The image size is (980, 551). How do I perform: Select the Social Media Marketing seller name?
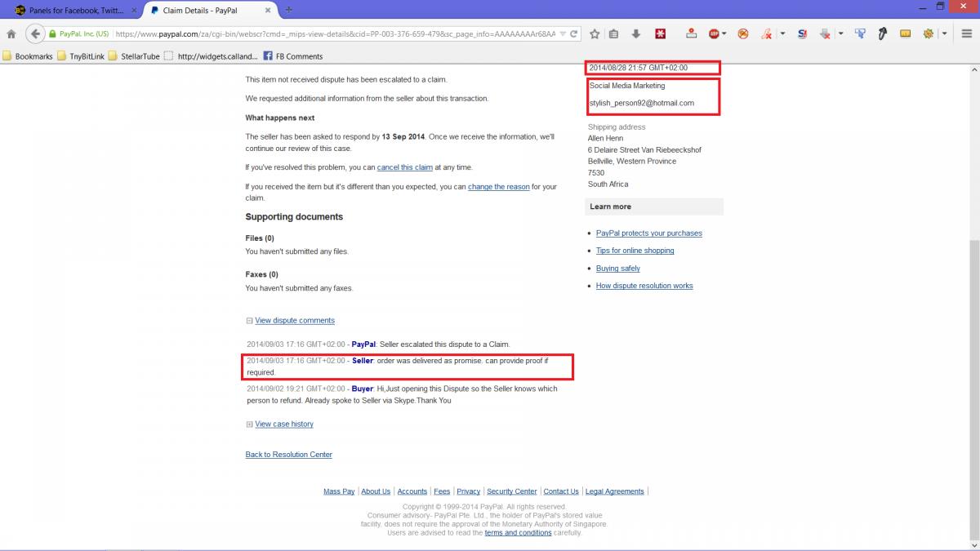(627, 86)
